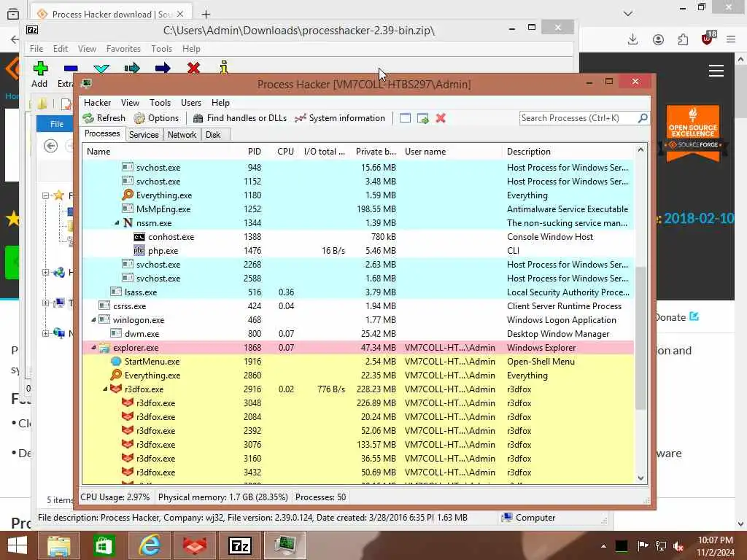Click the 7-Zip Test checkmark icon
747x560 pixels.
pos(101,69)
